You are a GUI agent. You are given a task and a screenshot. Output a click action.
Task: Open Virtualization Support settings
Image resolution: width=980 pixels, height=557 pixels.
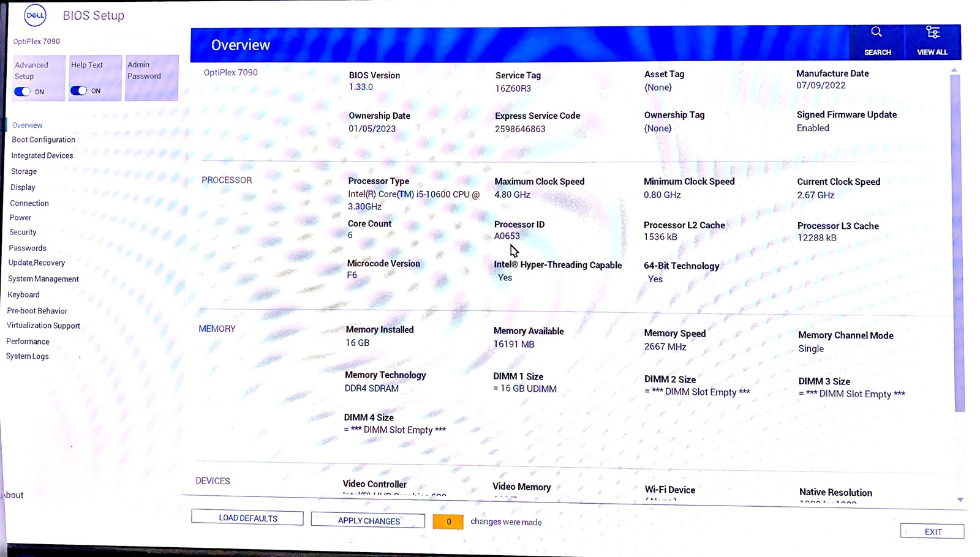(x=43, y=326)
